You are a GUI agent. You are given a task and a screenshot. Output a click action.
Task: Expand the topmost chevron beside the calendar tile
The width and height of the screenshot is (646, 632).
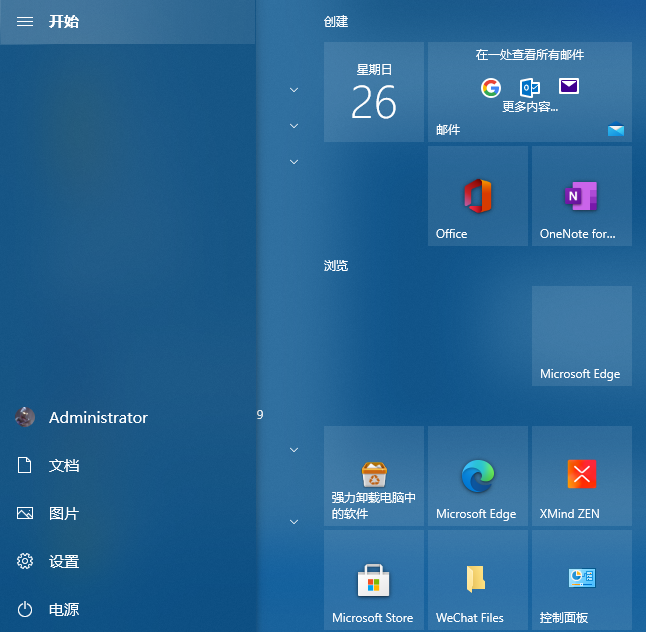coord(294,90)
